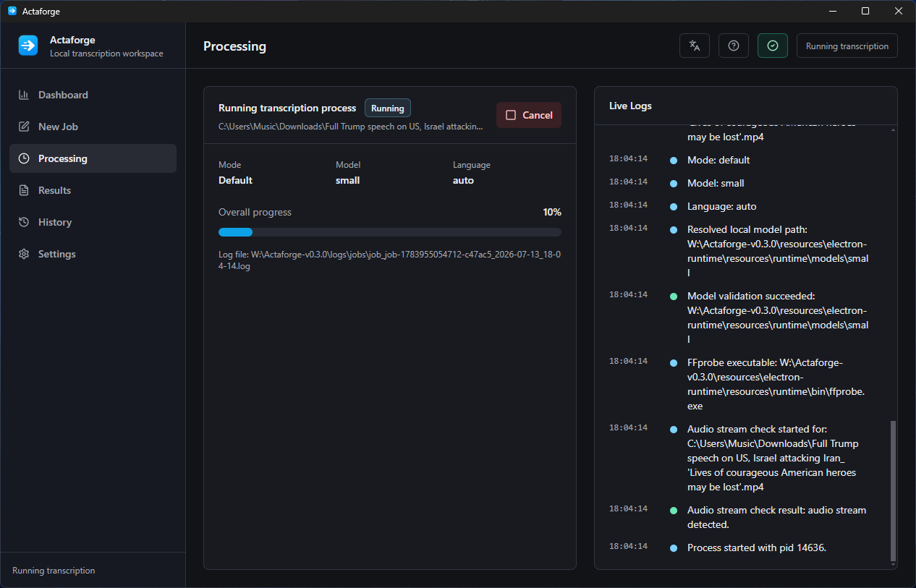Go to New Job in sidebar

tap(93, 127)
